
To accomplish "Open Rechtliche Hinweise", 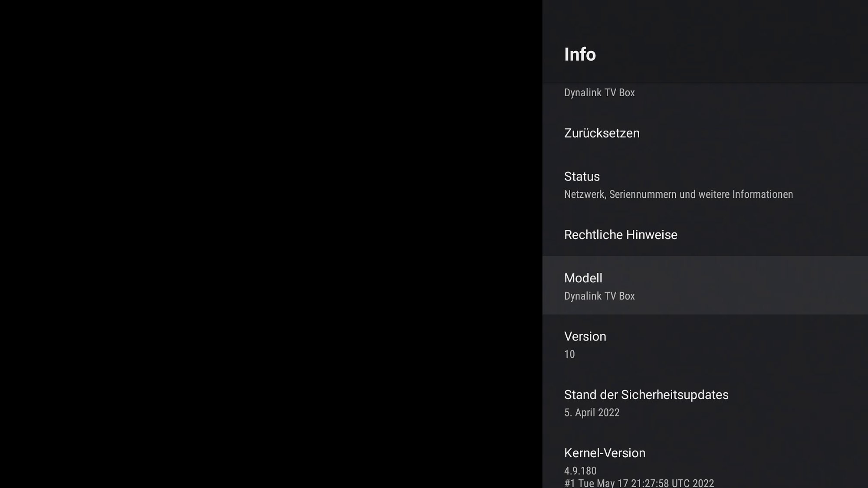I will [x=705, y=235].
